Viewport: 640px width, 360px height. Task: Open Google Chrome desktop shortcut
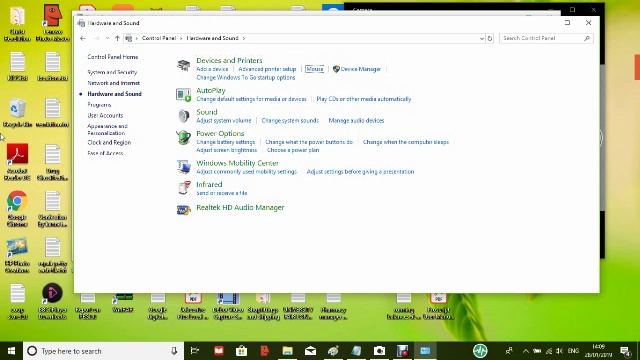click(17, 209)
